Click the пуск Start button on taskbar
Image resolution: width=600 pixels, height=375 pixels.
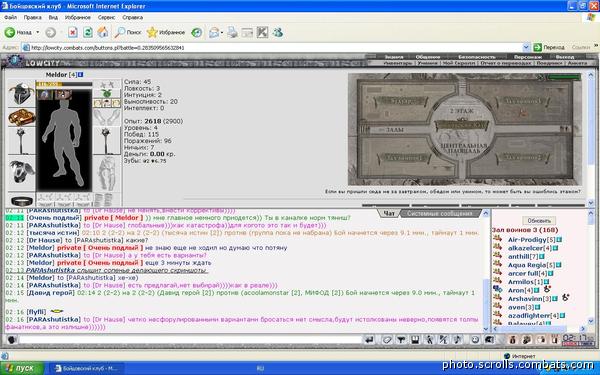pyautogui.click(x=22, y=368)
